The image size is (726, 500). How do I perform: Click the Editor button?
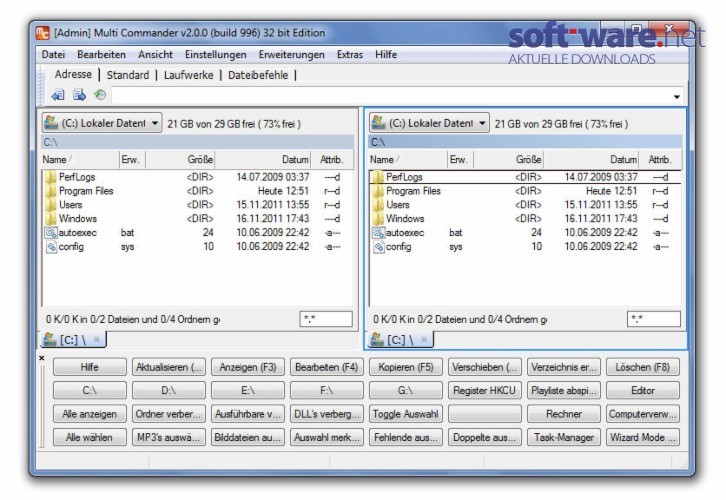tap(643, 390)
